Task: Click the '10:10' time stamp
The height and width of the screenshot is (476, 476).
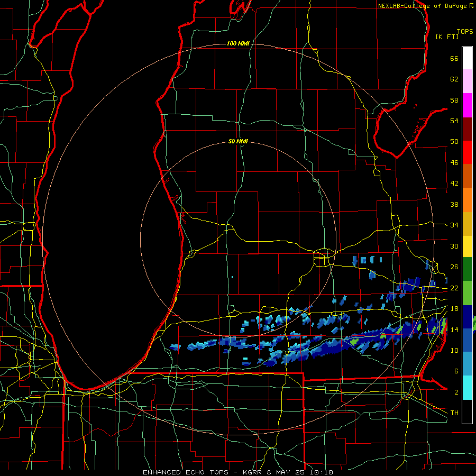Action: click(322, 472)
